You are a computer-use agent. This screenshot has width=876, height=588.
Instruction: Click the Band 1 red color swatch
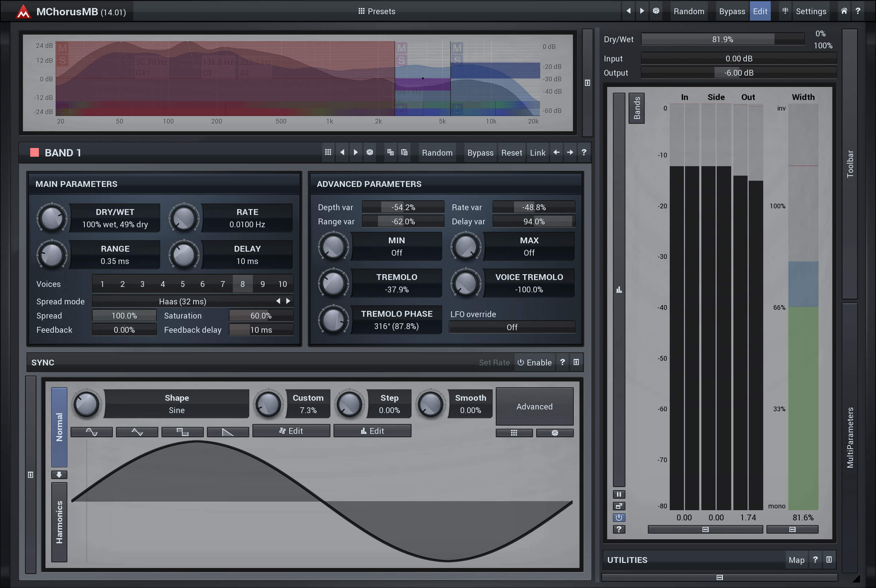pyautogui.click(x=35, y=152)
